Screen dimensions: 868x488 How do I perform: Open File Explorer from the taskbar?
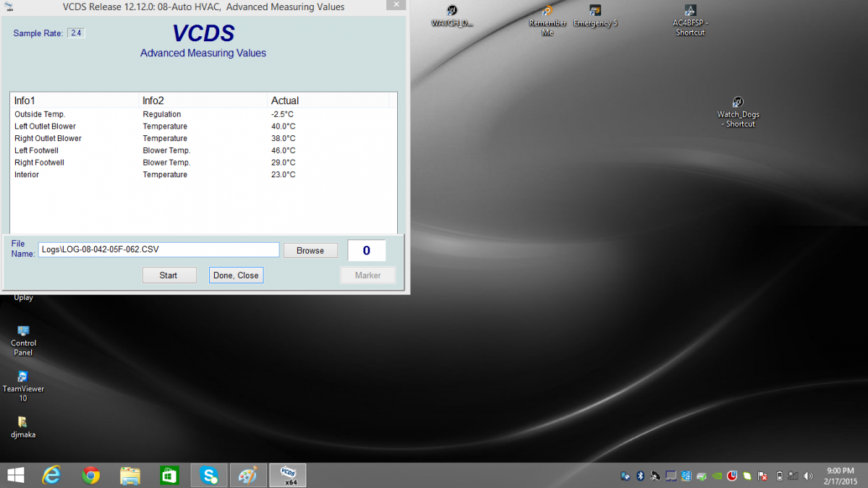130,475
